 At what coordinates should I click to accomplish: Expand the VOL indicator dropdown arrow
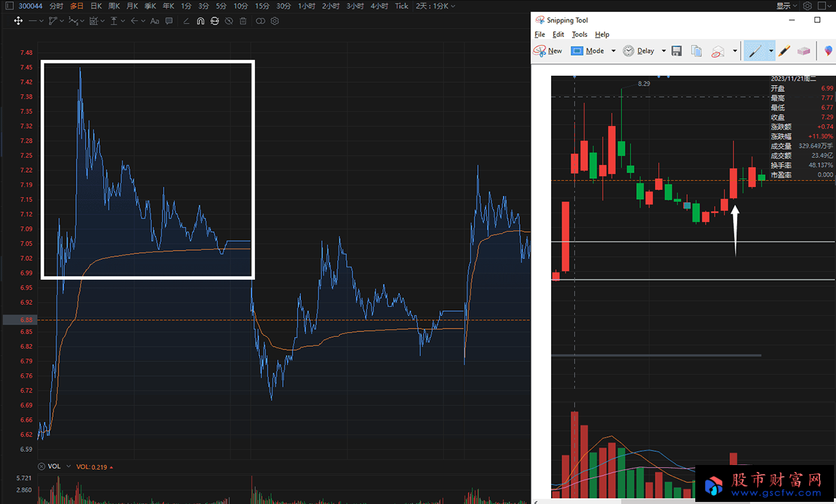69,466
